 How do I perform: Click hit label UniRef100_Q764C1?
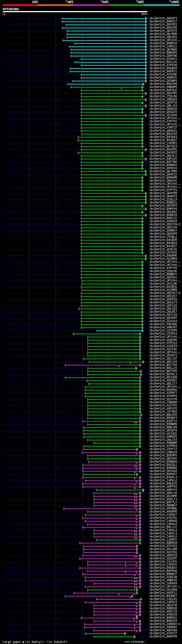[163, 59]
